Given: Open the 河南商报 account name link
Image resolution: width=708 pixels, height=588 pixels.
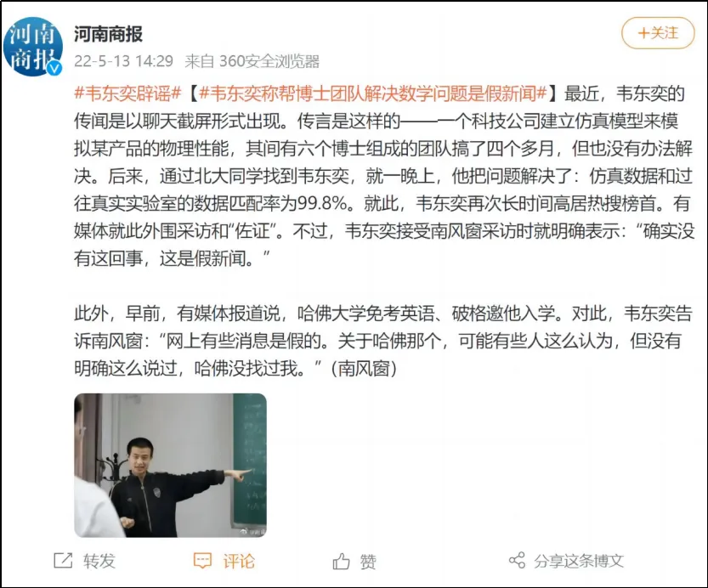Looking at the screenshot, I should pos(109,34).
